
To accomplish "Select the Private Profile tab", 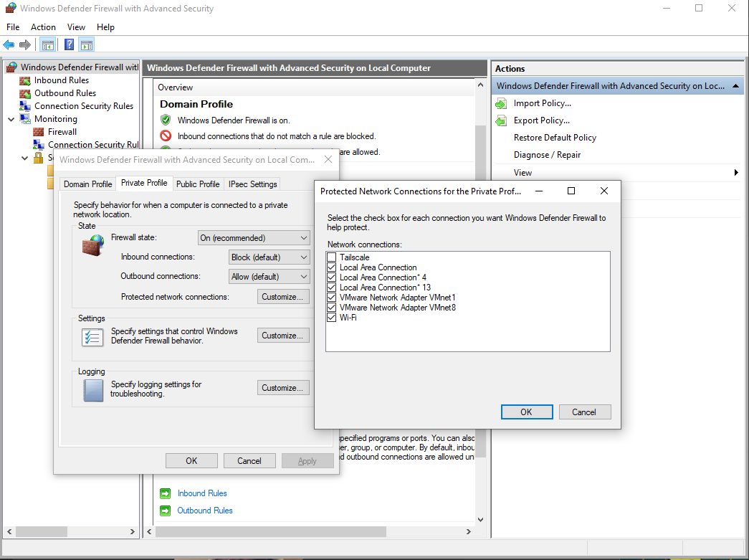I will tap(144, 183).
